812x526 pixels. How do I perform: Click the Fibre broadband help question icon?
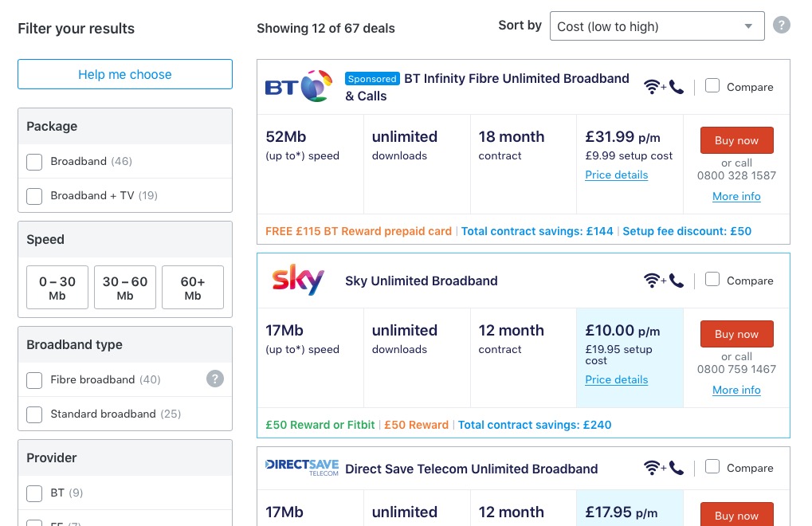click(215, 379)
